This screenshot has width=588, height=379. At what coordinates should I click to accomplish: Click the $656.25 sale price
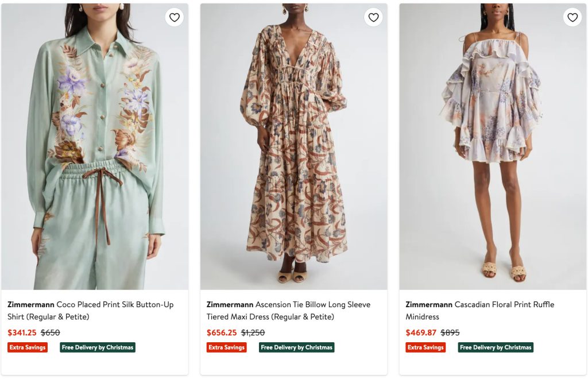click(x=222, y=332)
